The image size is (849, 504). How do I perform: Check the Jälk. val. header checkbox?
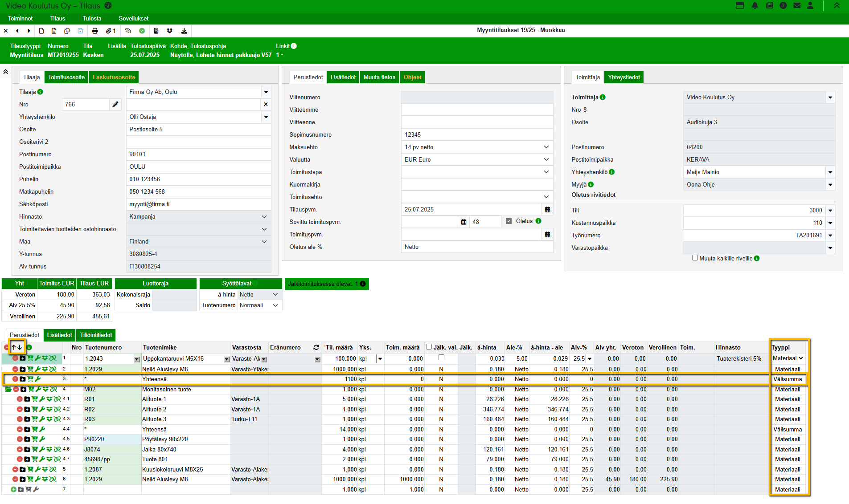[x=429, y=347]
